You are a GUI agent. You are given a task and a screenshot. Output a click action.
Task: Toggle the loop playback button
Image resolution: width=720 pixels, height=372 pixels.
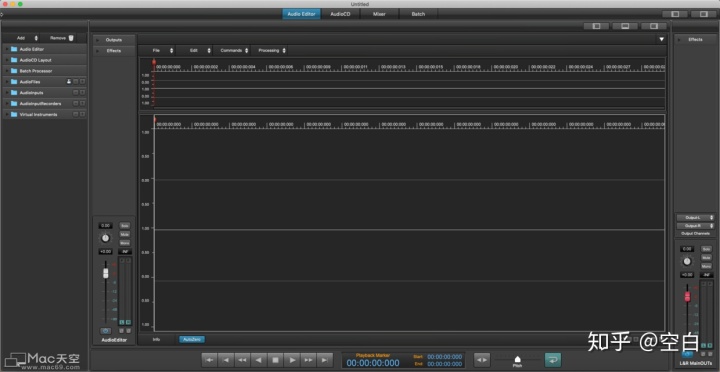click(553, 360)
